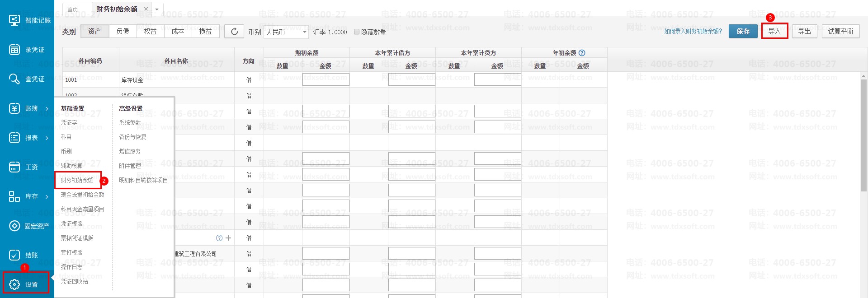
Task: Click the 建筑工程有限公司 row name
Action: pyautogui.click(x=195, y=254)
